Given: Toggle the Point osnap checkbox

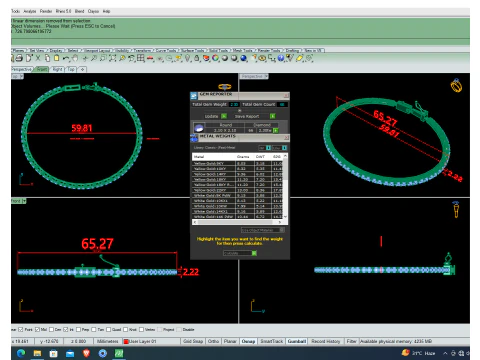Looking at the screenshot, I should pyautogui.click(x=21, y=329).
